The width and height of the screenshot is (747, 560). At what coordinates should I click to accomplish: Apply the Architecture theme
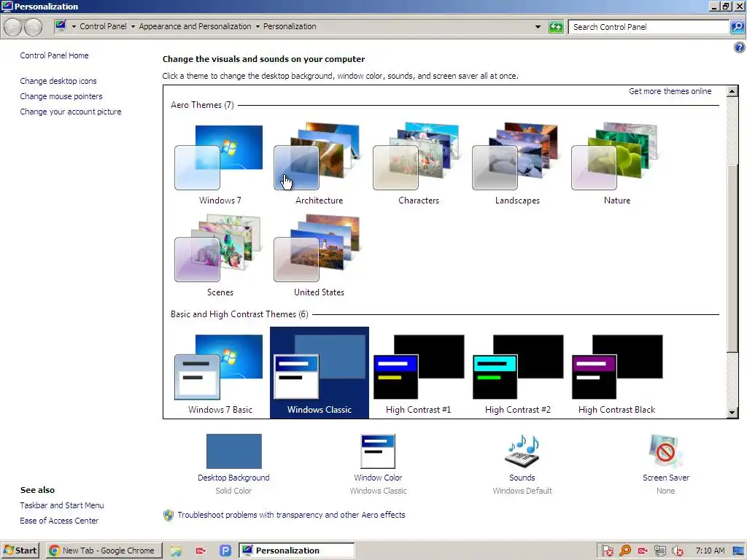tap(319, 164)
